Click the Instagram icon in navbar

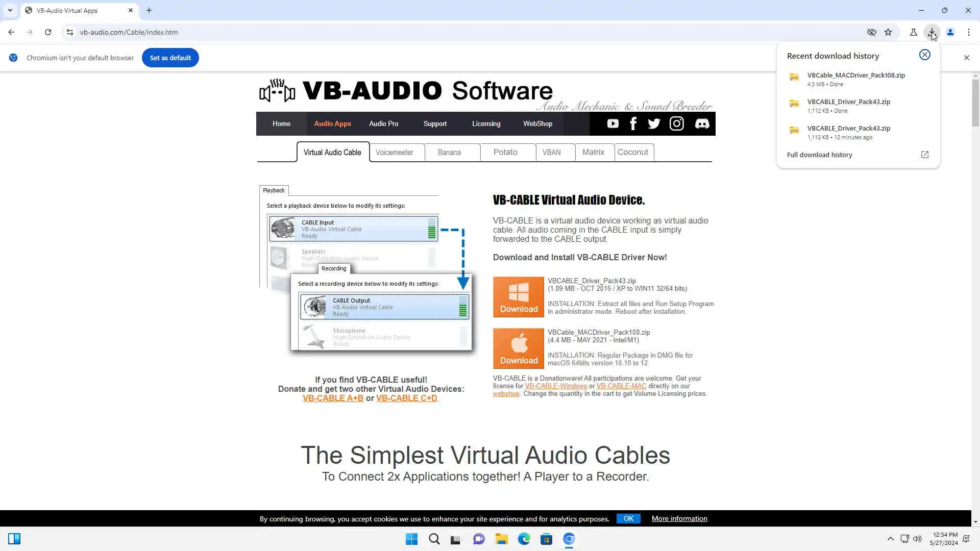(676, 123)
